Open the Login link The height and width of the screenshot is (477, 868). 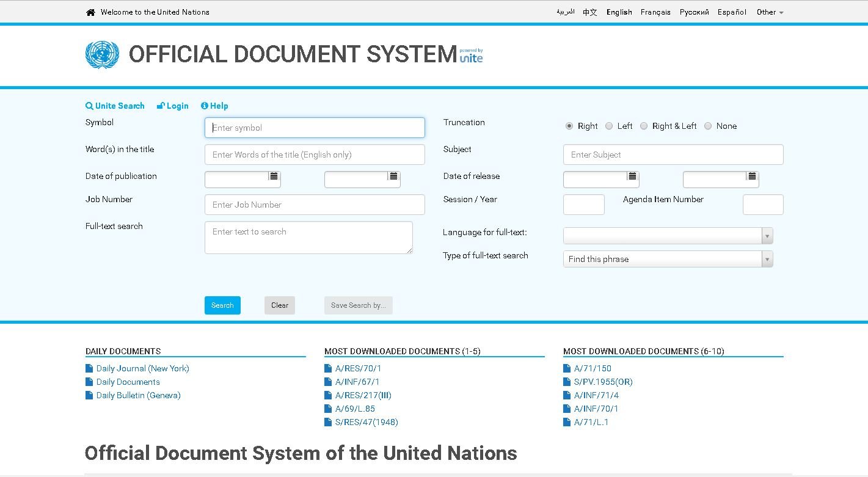click(173, 106)
